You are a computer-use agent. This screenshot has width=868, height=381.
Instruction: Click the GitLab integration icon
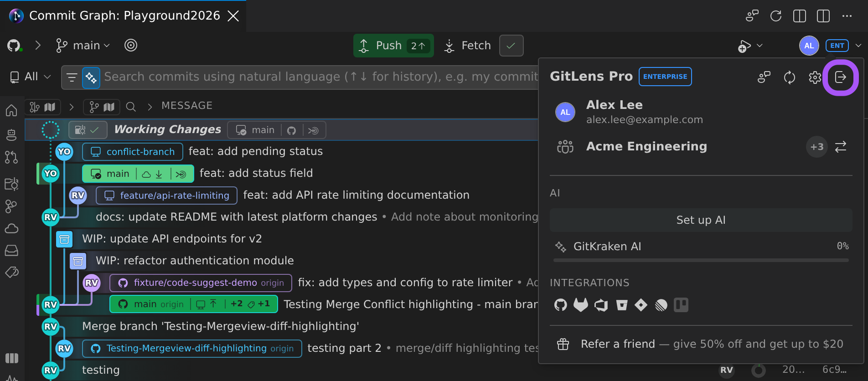pyautogui.click(x=580, y=305)
